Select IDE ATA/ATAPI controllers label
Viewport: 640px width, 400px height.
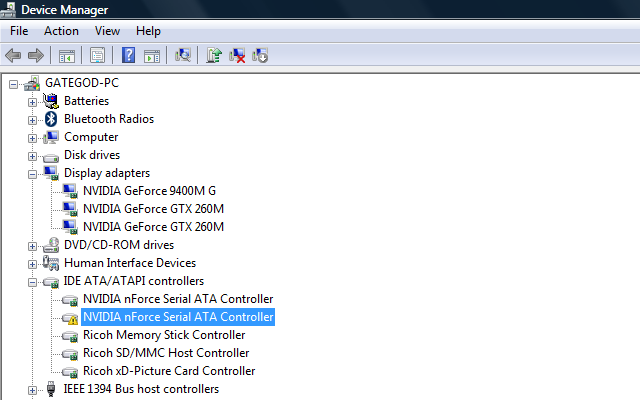133,281
